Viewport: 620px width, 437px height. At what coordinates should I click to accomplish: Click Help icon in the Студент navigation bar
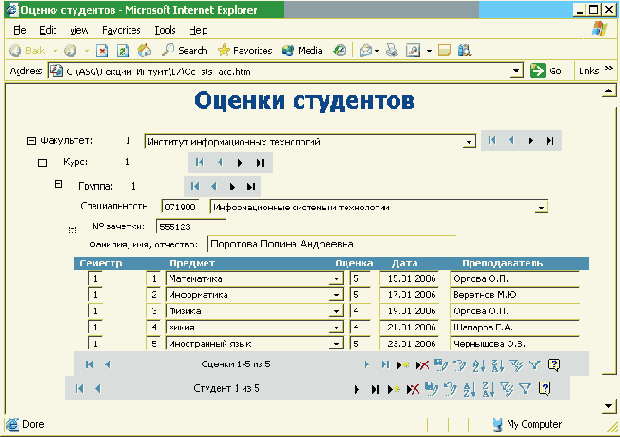[x=545, y=388]
